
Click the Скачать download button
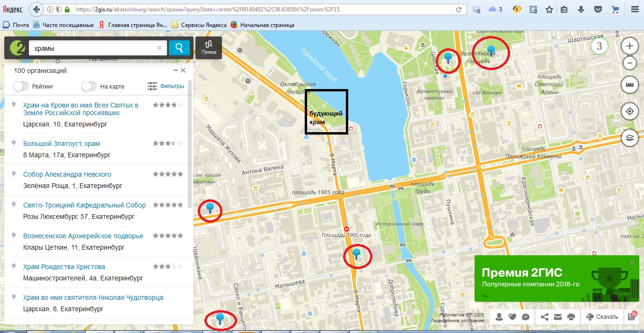pos(602,317)
